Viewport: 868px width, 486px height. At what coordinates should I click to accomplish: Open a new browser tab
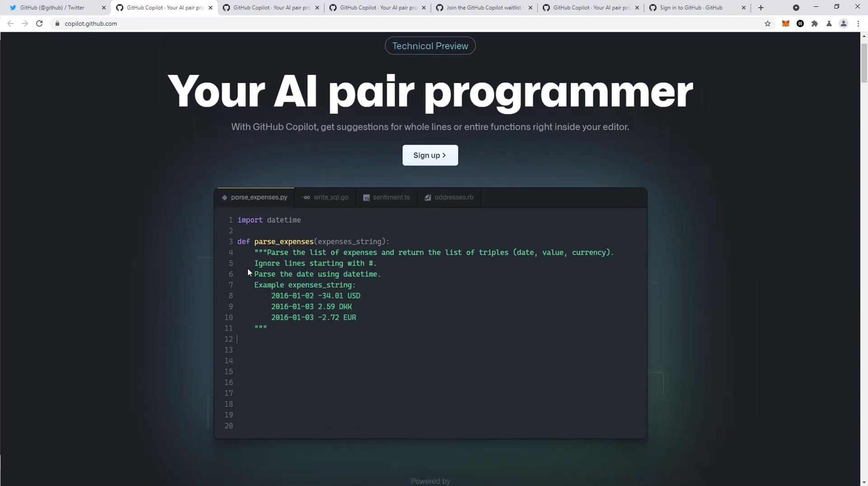pyautogui.click(x=761, y=8)
